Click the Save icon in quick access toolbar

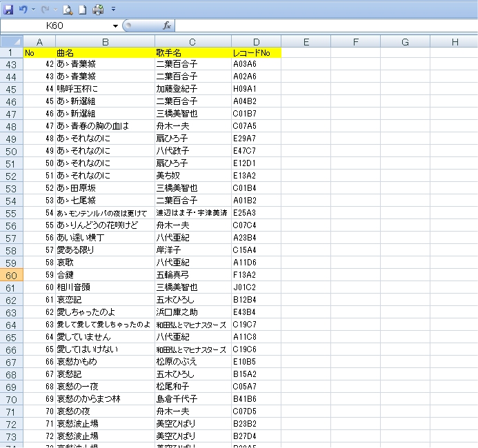point(8,9)
